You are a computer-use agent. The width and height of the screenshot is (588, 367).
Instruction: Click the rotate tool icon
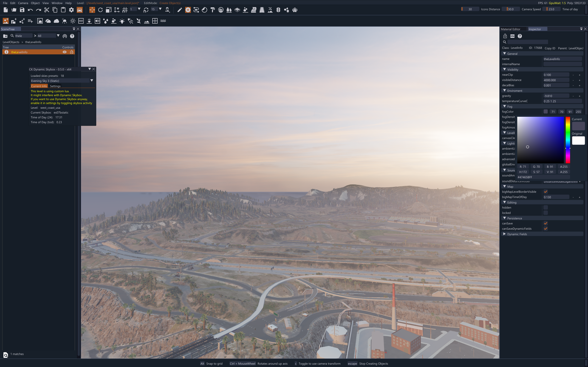pyautogui.click(x=100, y=10)
